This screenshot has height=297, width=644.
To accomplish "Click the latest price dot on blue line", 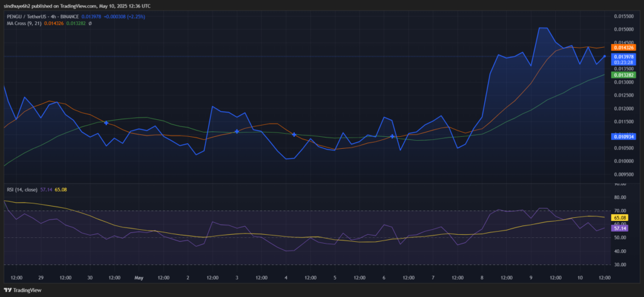I will (604, 57).
